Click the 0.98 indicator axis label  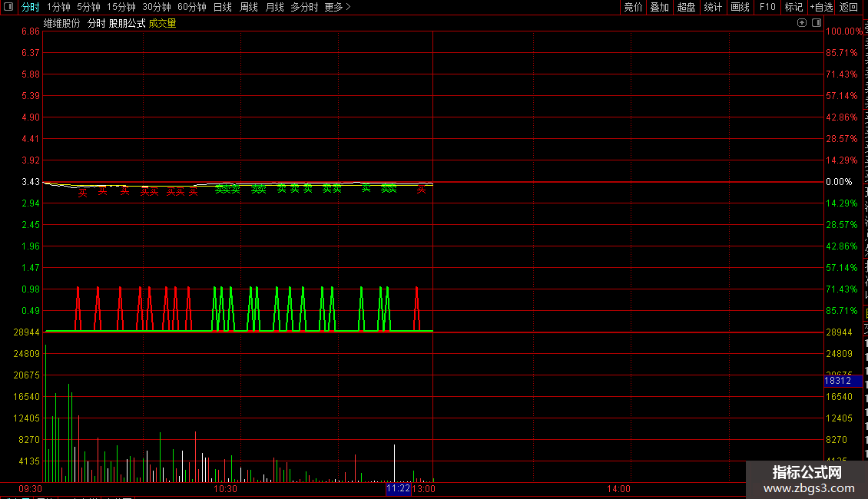click(x=31, y=289)
